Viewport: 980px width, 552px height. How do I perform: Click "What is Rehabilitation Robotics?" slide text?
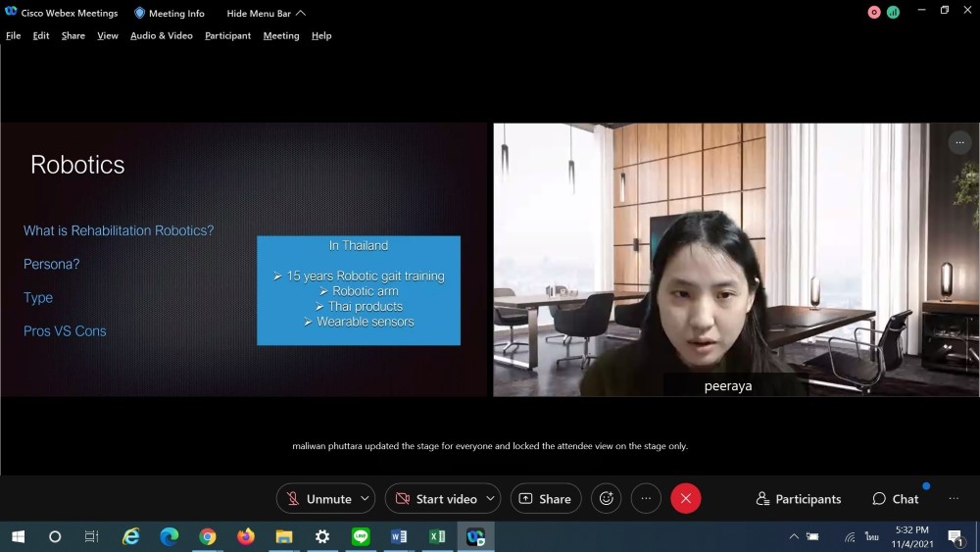119,230
